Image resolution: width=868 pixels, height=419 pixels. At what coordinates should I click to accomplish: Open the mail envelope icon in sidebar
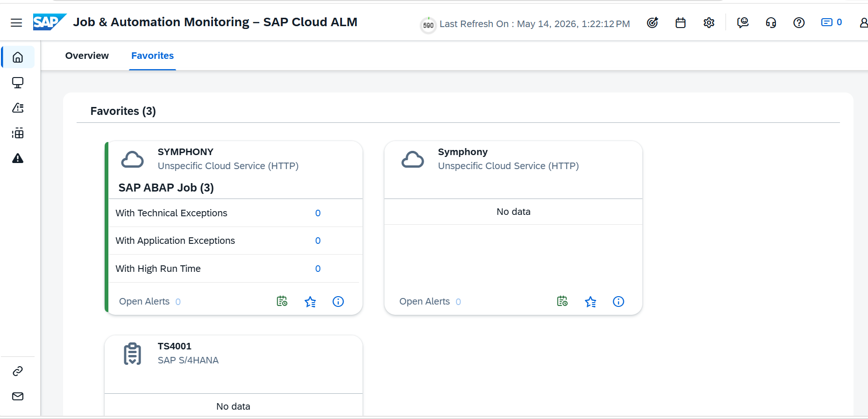[18, 396]
